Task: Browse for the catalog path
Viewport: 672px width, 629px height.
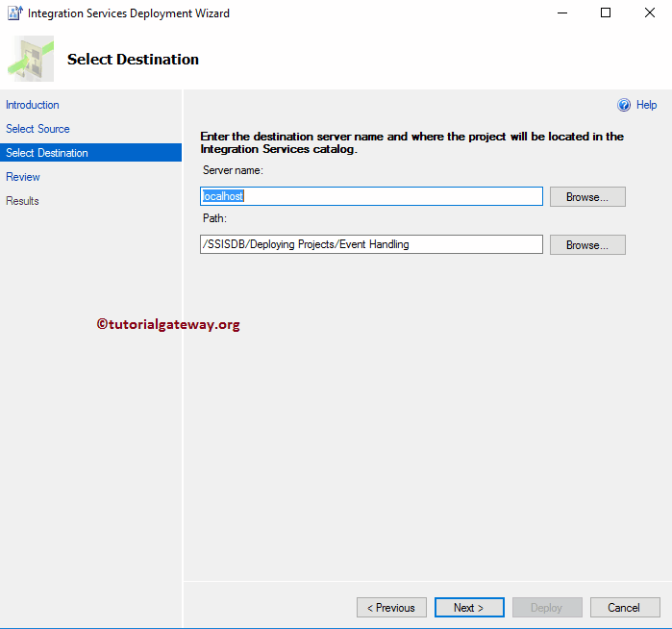Action: click(587, 245)
